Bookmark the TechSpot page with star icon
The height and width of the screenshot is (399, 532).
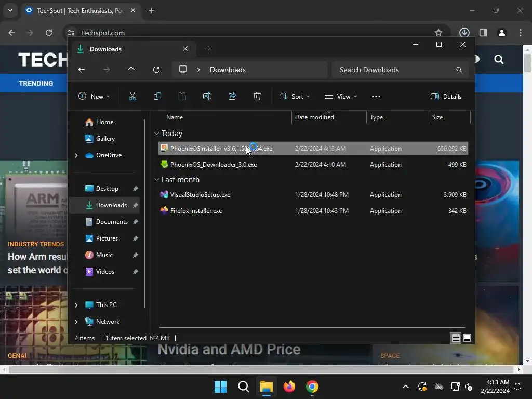pyautogui.click(x=438, y=33)
